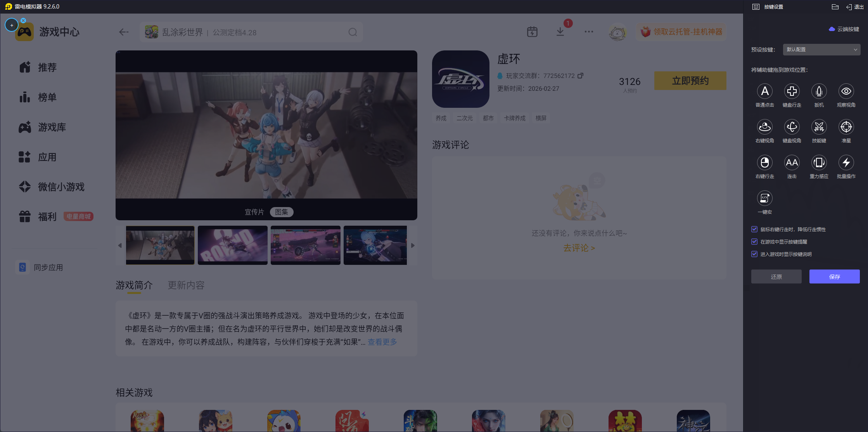Expand description via 查看更多 link
Viewport: 868px width, 432px height.
(382, 342)
